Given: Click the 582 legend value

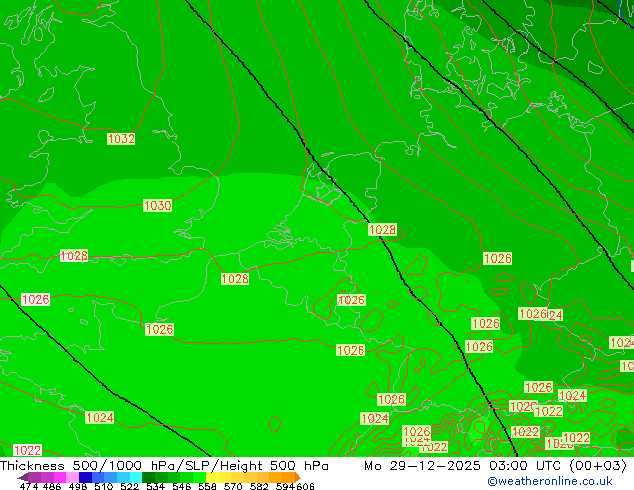Looking at the screenshot, I should (x=259, y=486).
